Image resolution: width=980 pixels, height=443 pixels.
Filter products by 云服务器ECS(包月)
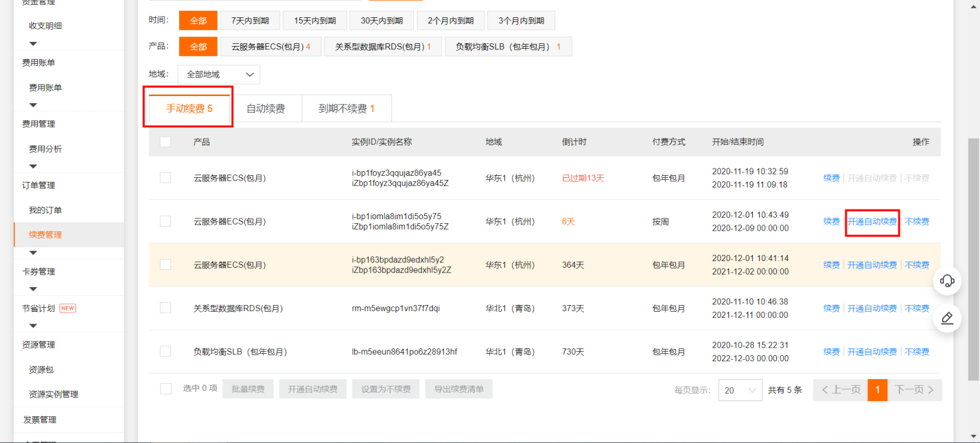(x=271, y=47)
